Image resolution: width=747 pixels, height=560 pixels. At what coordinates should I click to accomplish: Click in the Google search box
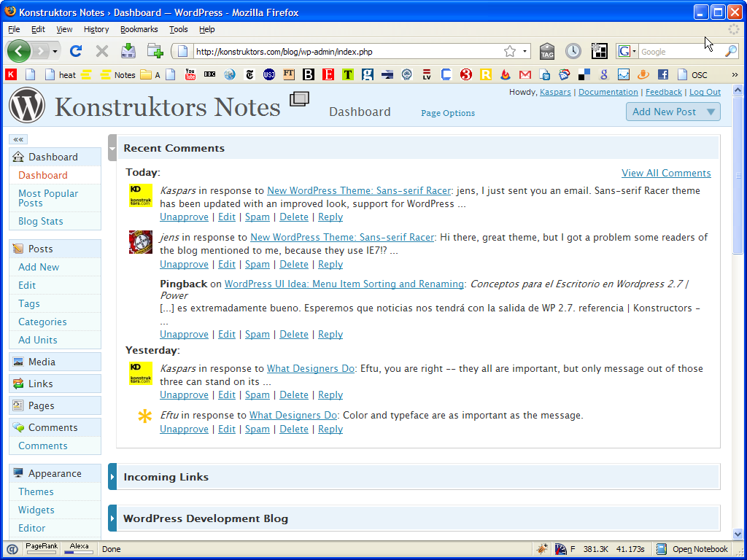tap(680, 51)
